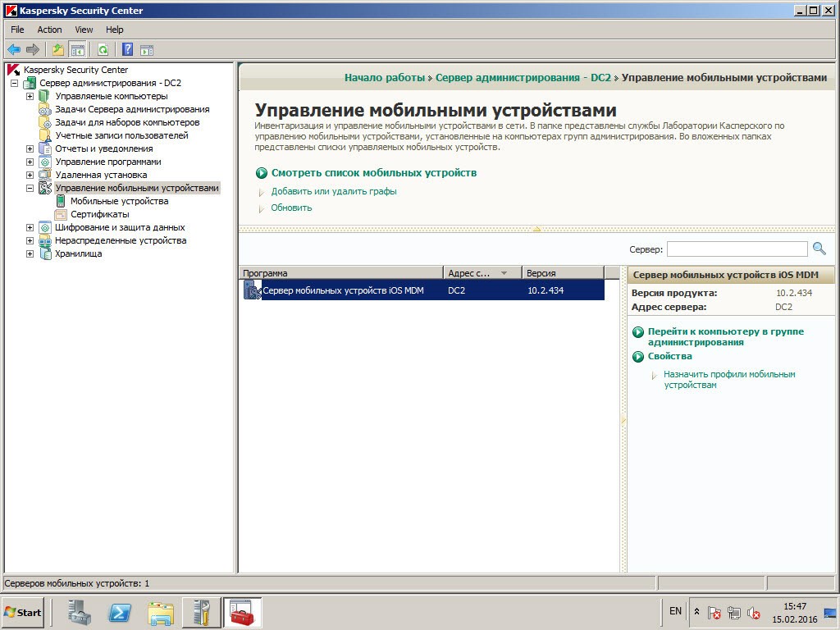The width and height of the screenshot is (840, 630).
Task: Select Мобильные устройства in the tree
Action: coord(120,202)
